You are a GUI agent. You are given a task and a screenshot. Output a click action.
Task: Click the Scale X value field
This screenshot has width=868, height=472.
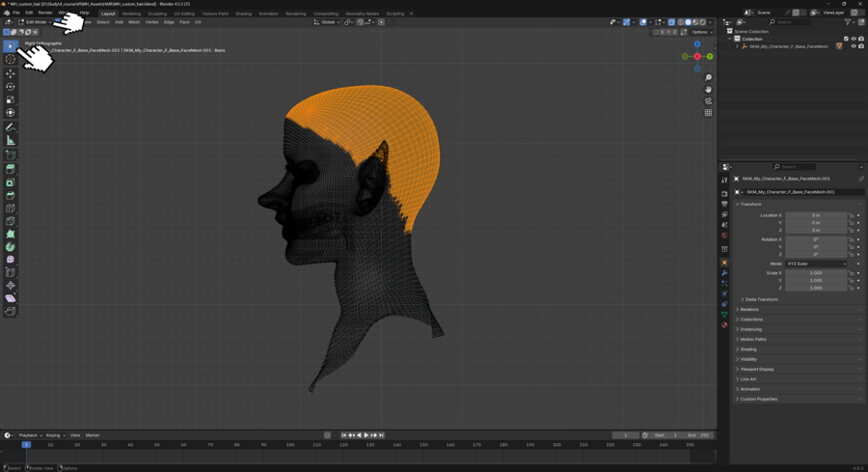(816, 273)
